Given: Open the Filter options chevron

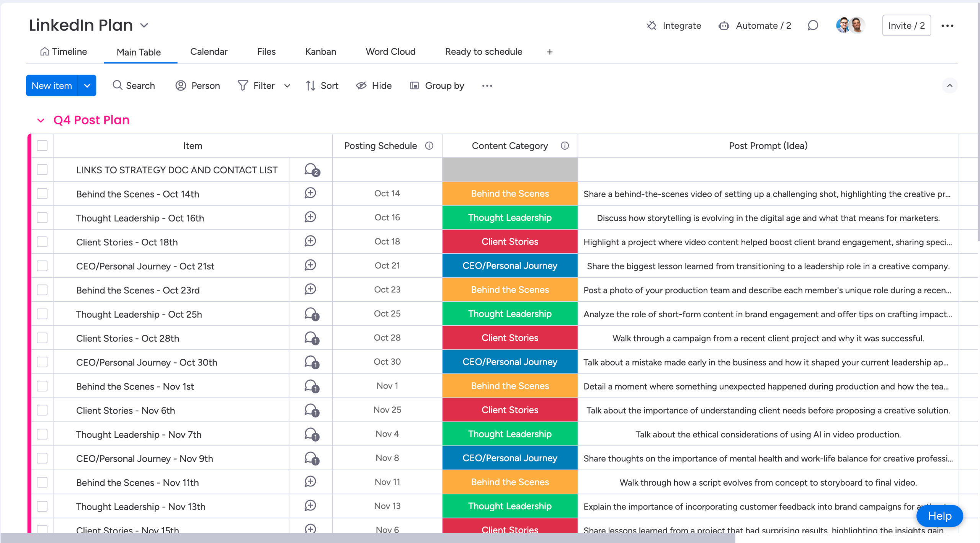Looking at the screenshot, I should pyautogui.click(x=287, y=85).
